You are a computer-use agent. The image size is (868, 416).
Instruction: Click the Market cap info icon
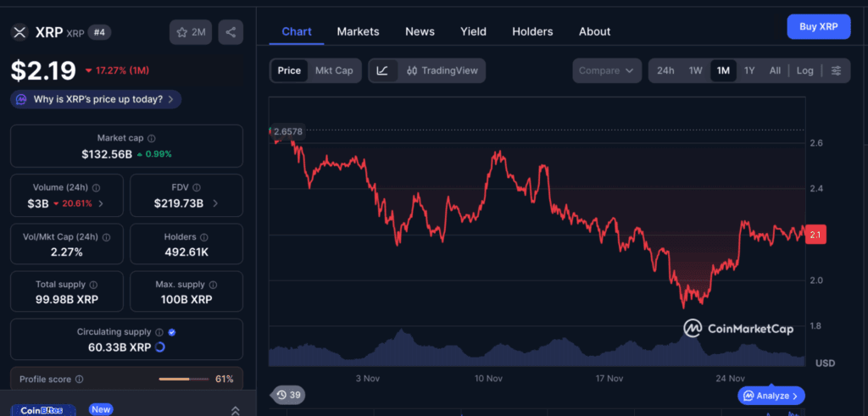coord(152,138)
